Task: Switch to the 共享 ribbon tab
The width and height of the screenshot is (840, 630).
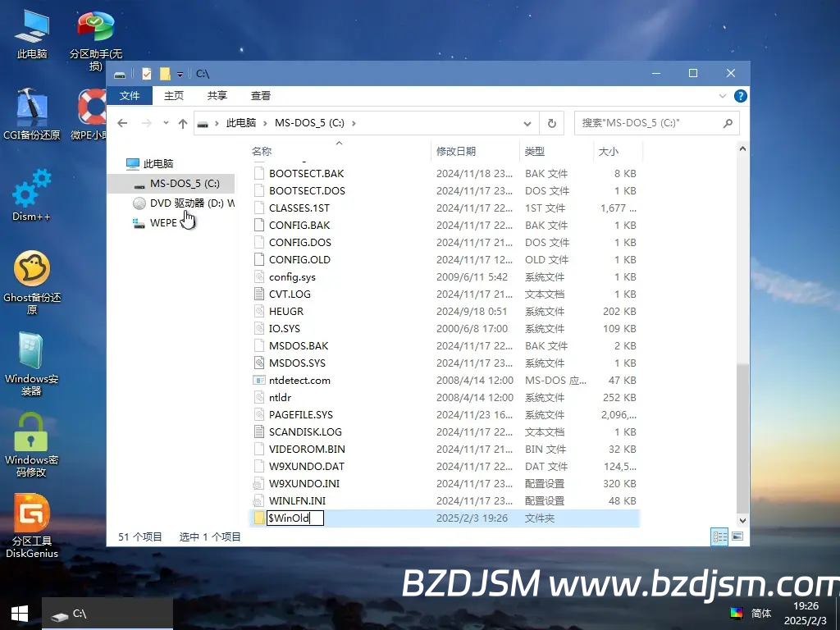Action: click(217, 95)
